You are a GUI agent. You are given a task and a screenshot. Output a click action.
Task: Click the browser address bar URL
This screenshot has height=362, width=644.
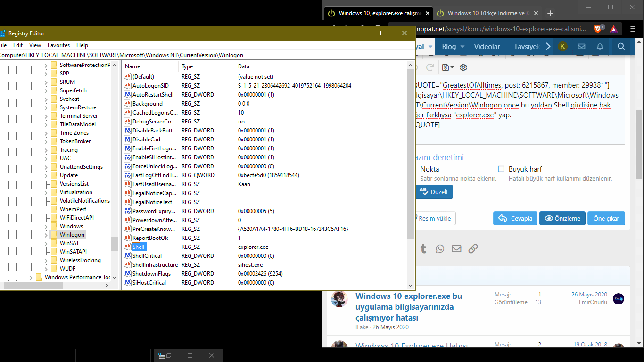499,29
